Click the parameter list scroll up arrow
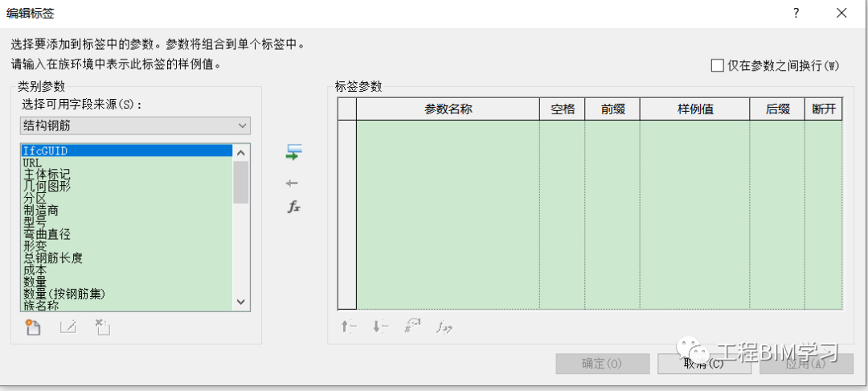868x391 pixels. pos(241,152)
